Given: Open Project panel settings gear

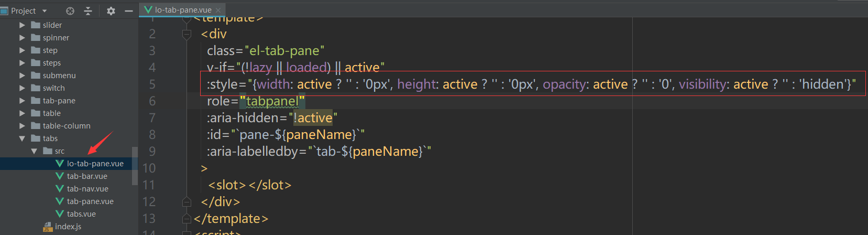Looking at the screenshot, I should point(111,10).
